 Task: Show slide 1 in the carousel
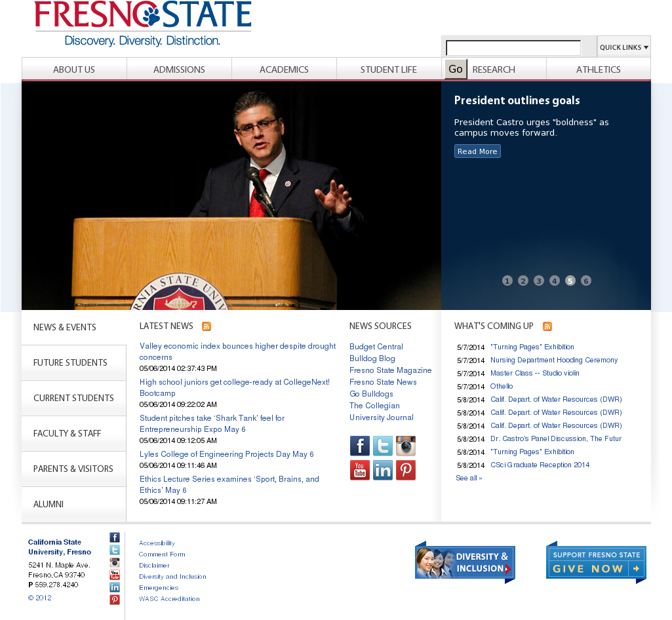click(507, 281)
